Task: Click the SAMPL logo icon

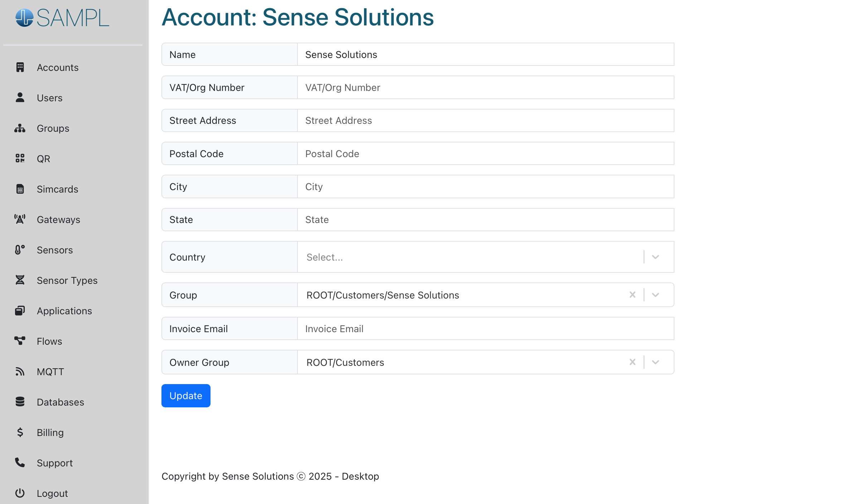Action: [24, 18]
